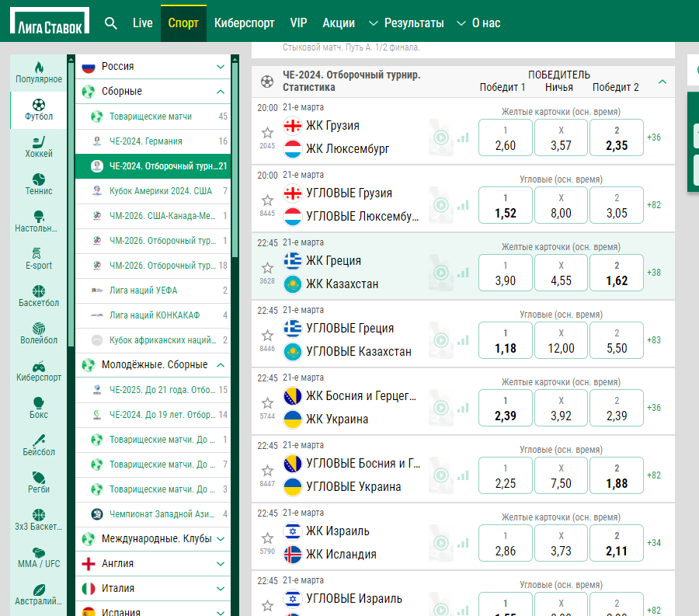Open statistics bars for ЖК Грузия match
Screen dimensions: 699x616
463,137
